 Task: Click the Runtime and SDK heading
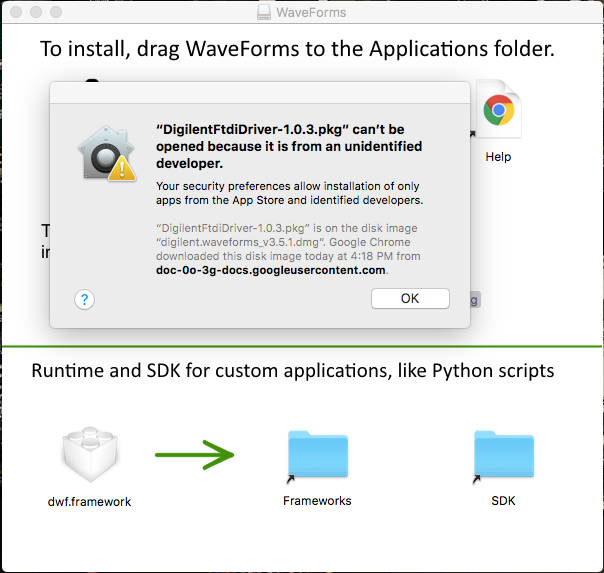(293, 370)
